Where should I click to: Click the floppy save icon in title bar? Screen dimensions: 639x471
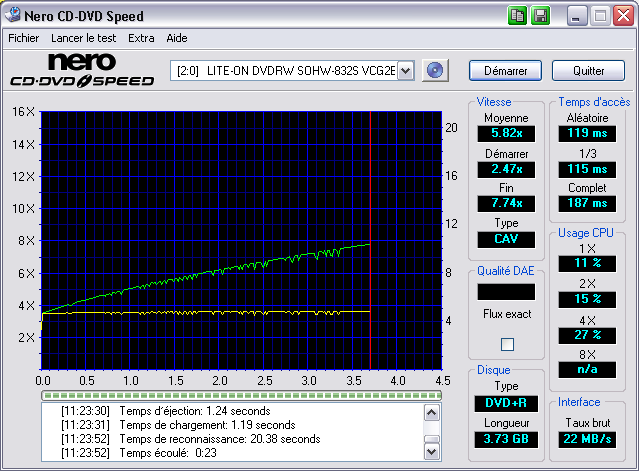[540, 16]
